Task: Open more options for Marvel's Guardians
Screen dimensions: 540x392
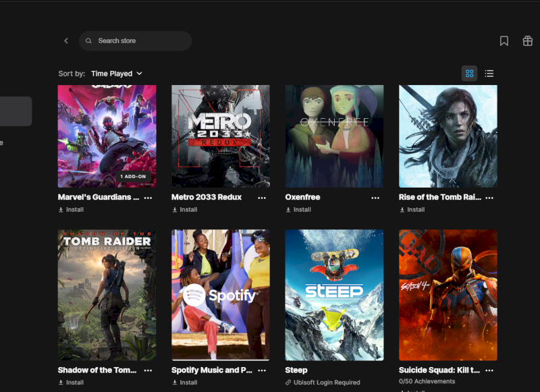Action: click(148, 198)
